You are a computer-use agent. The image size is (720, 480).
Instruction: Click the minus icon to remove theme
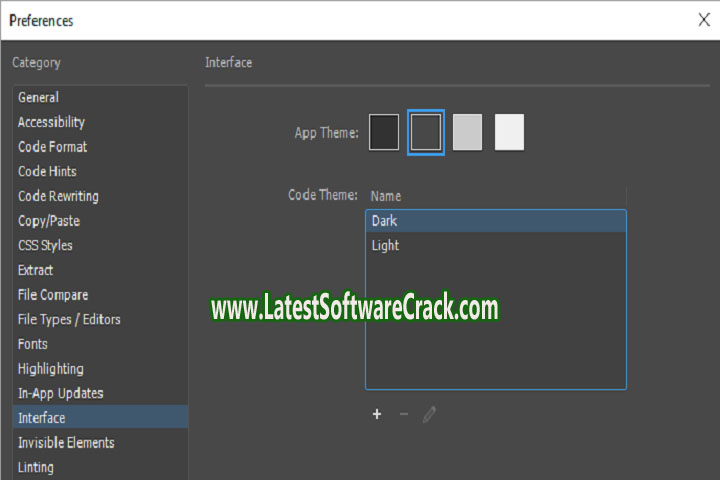click(404, 414)
